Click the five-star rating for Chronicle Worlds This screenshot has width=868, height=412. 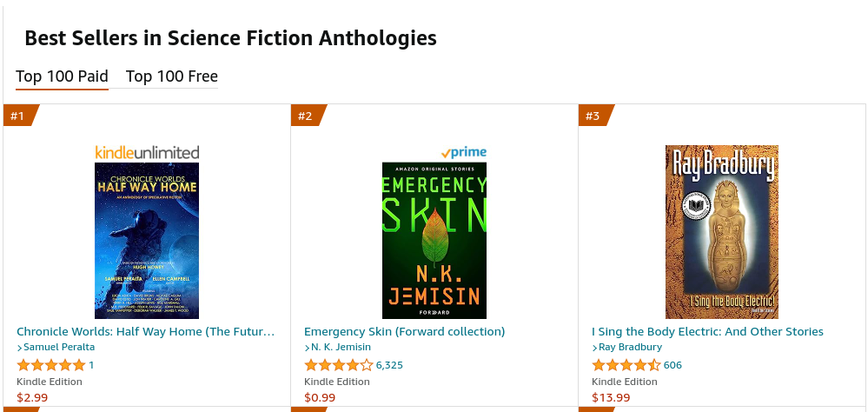click(51, 365)
